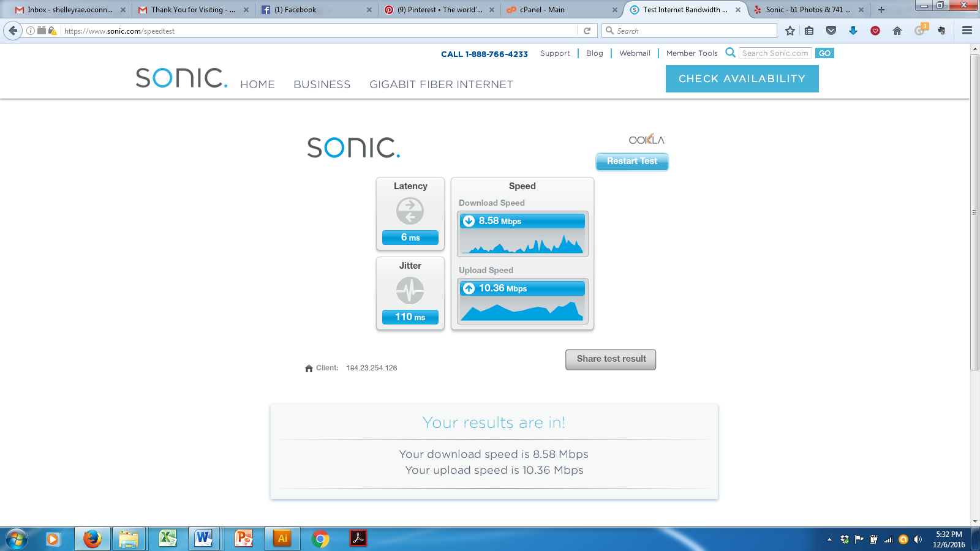Click the Sonic.com search magnifier icon
980x551 pixels.
pos(730,53)
